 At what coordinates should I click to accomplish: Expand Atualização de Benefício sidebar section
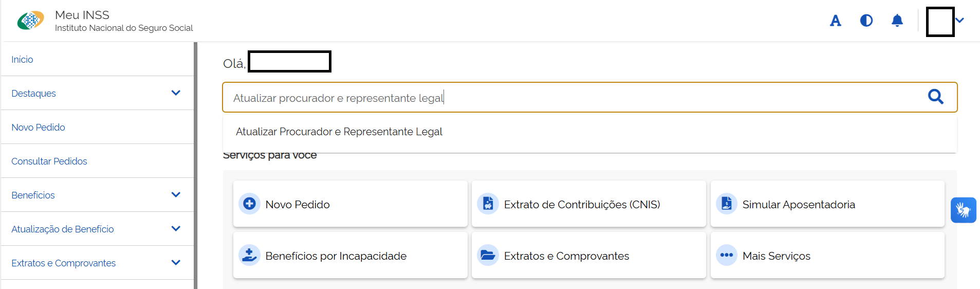[x=176, y=229]
